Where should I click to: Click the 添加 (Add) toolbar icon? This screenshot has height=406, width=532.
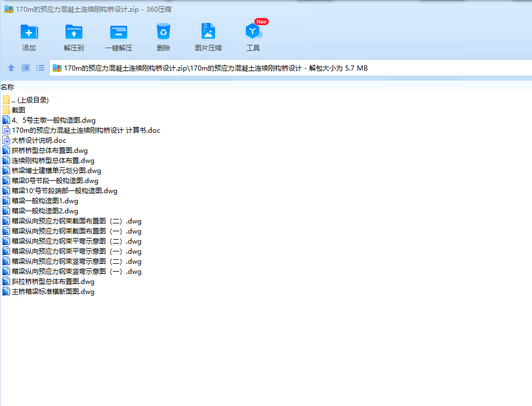click(x=29, y=32)
